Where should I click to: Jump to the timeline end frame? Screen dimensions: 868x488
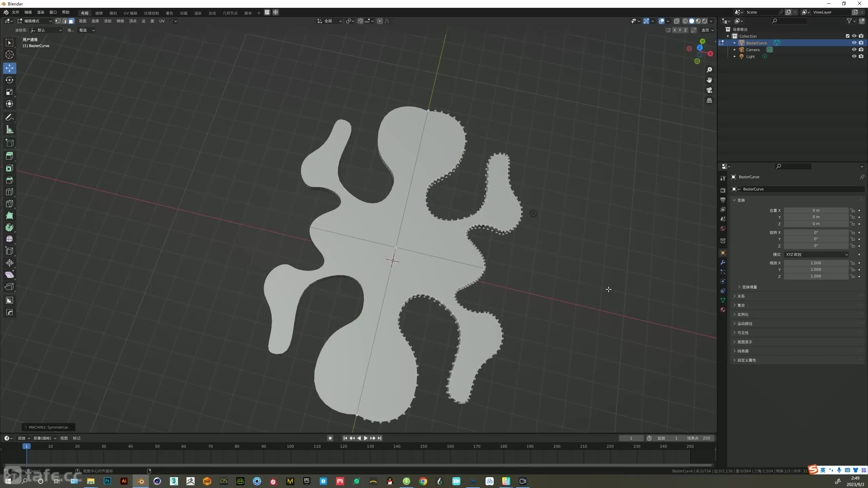point(380,438)
